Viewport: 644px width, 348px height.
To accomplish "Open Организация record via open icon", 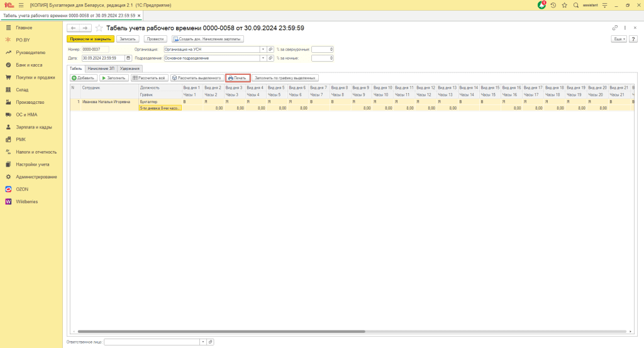I will point(270,49).
